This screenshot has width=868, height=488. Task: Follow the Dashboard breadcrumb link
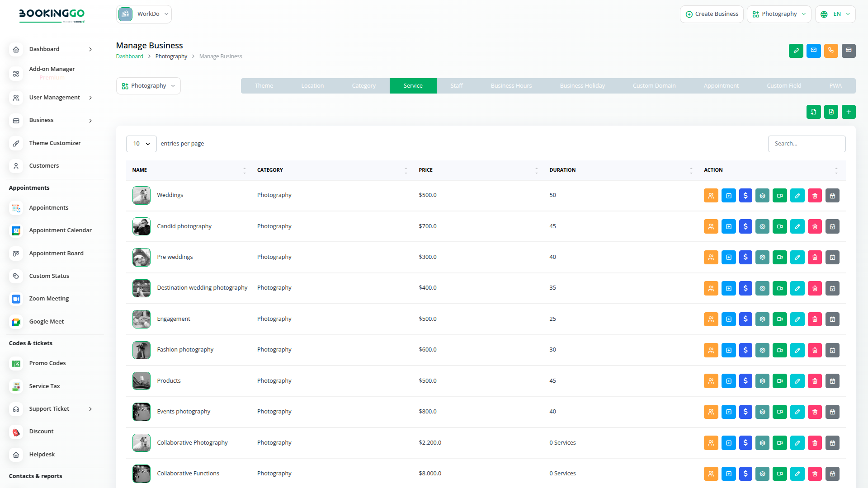pos(129,56)
